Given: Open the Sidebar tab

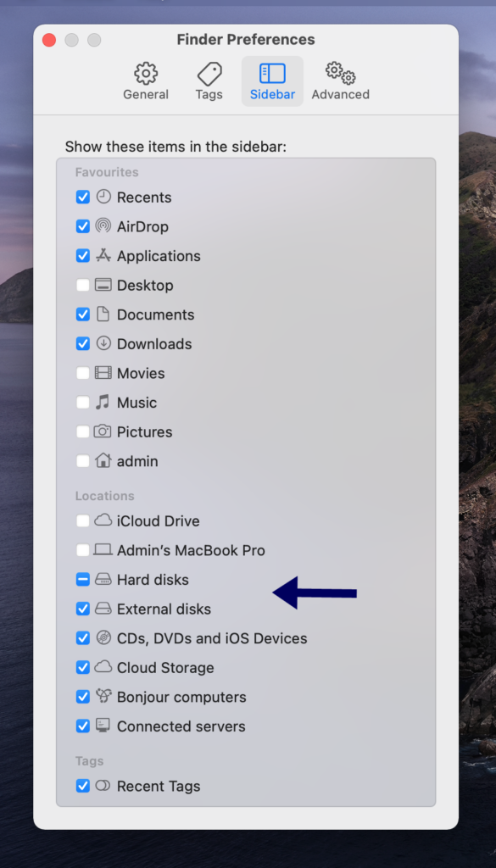Looking at the screenshot, I should (x=271, y=74).
